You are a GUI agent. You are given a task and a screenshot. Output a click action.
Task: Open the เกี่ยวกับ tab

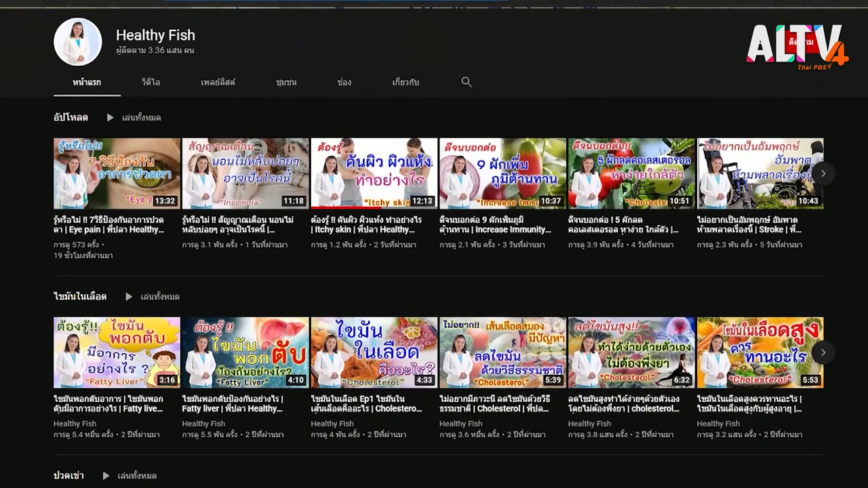click(x=406, y=82)
